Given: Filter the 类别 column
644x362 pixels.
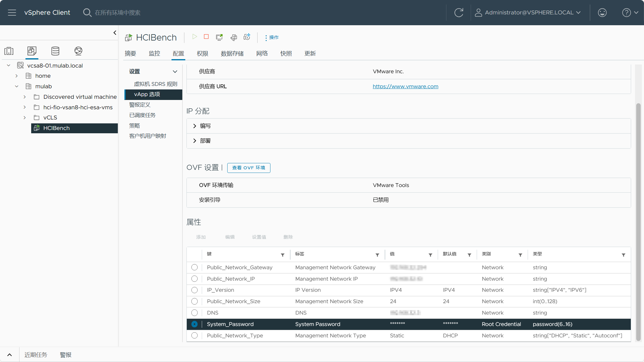Looking at the screenshot, I should pyautogui.click(x=520, y=255).
